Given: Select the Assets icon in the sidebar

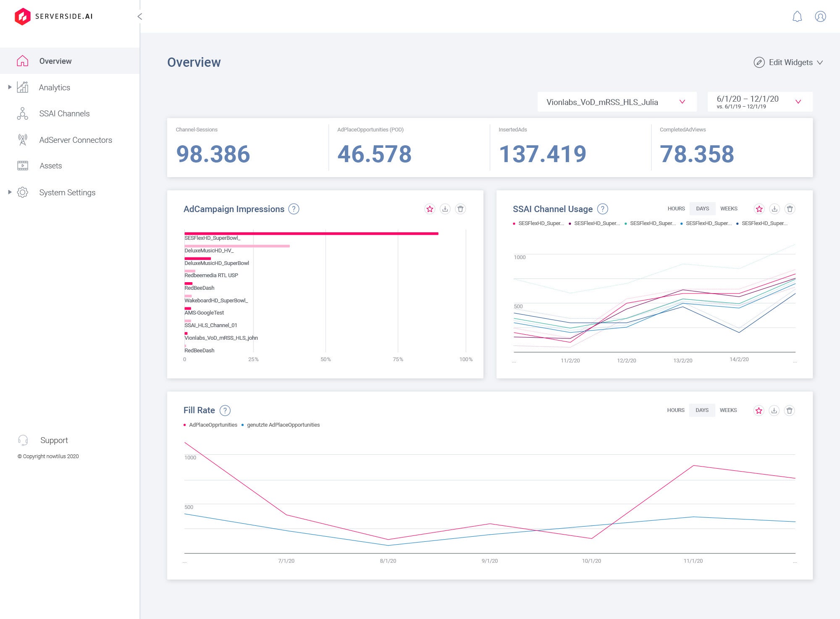Looking at the screenshot, I should [23, 165].
